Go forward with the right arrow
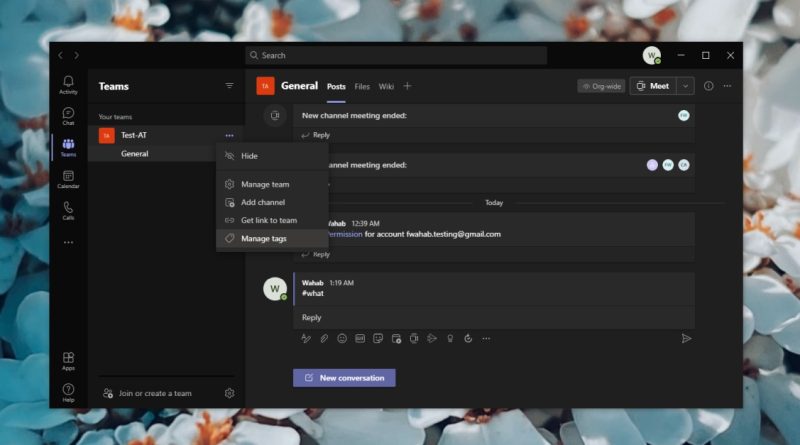 click(x=77, y=55)
